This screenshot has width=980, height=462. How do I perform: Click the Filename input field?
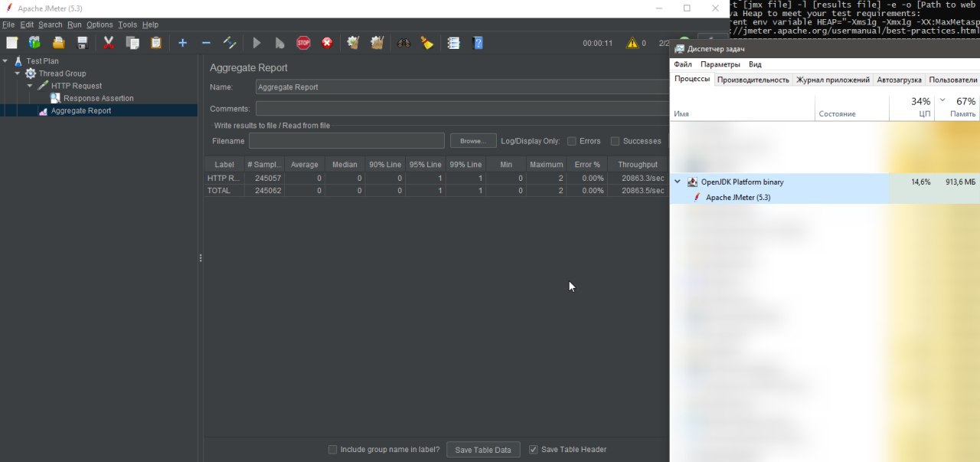click(x=347, y=141)
